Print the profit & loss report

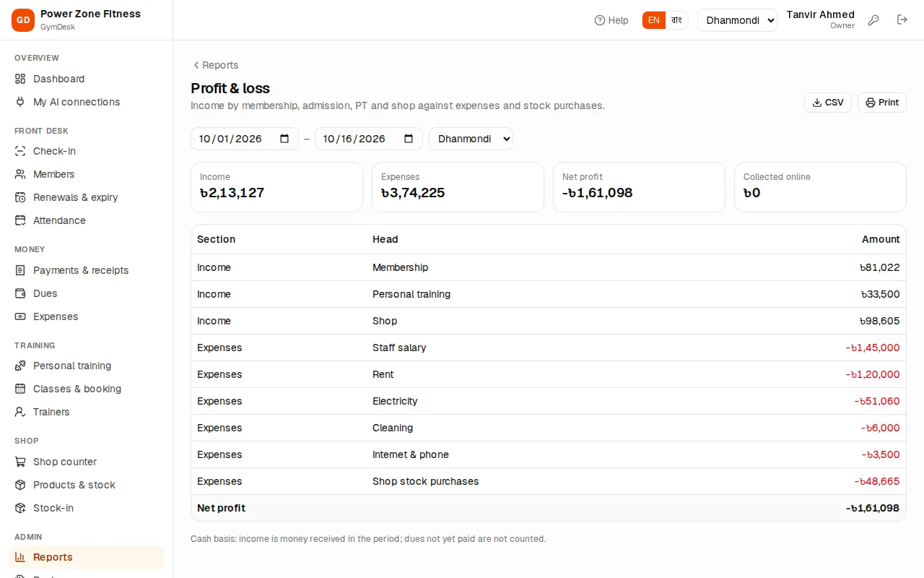point(881,103)
